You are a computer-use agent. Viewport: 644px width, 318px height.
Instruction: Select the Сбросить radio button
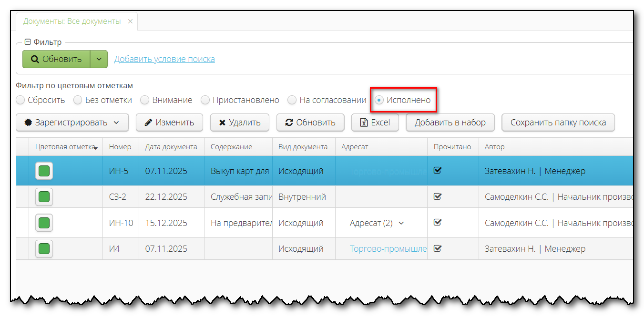click(20, 100)
